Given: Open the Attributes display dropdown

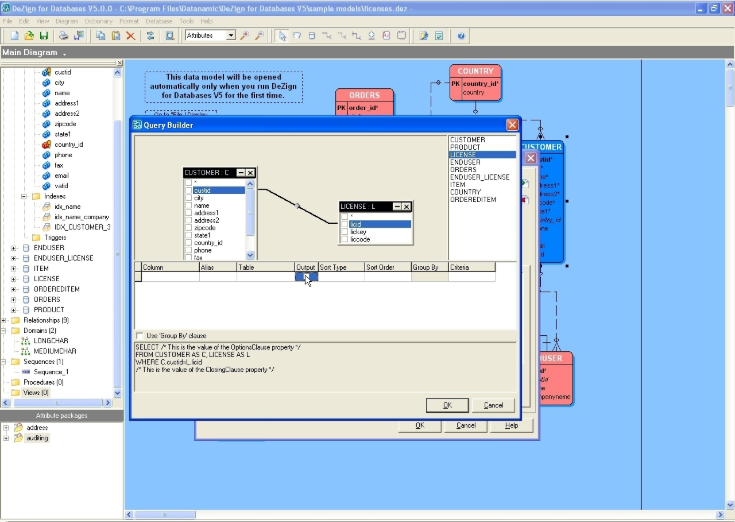Looking at the screenshot, I should 231,35.
